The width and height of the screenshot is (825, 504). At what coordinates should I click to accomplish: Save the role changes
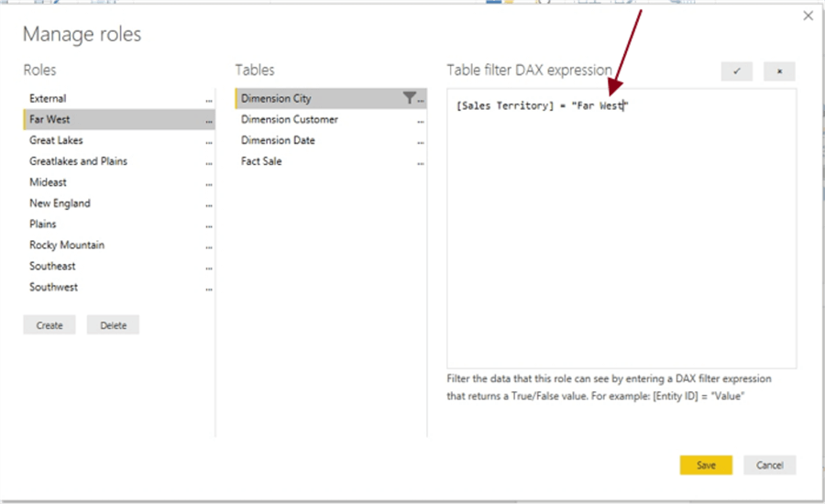706,465
